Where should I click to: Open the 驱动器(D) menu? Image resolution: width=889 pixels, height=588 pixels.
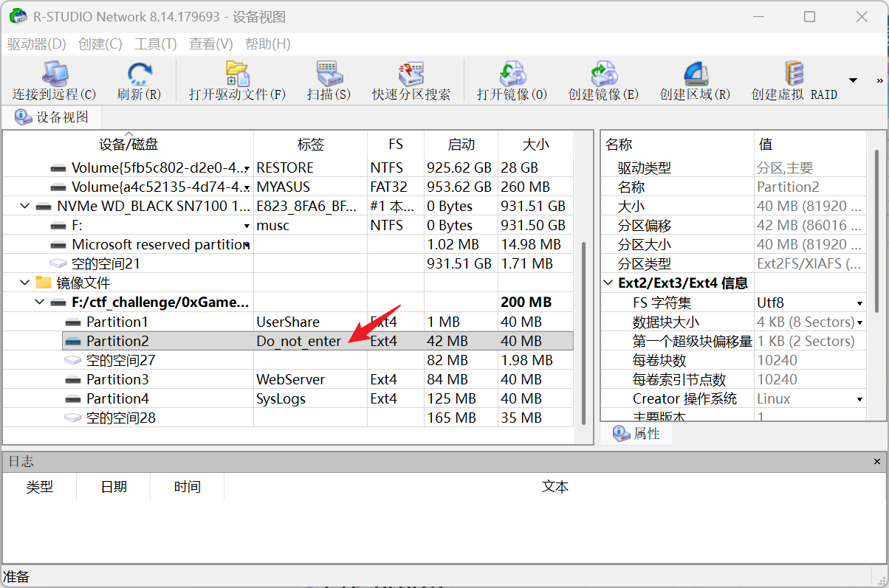coord(36,44)
